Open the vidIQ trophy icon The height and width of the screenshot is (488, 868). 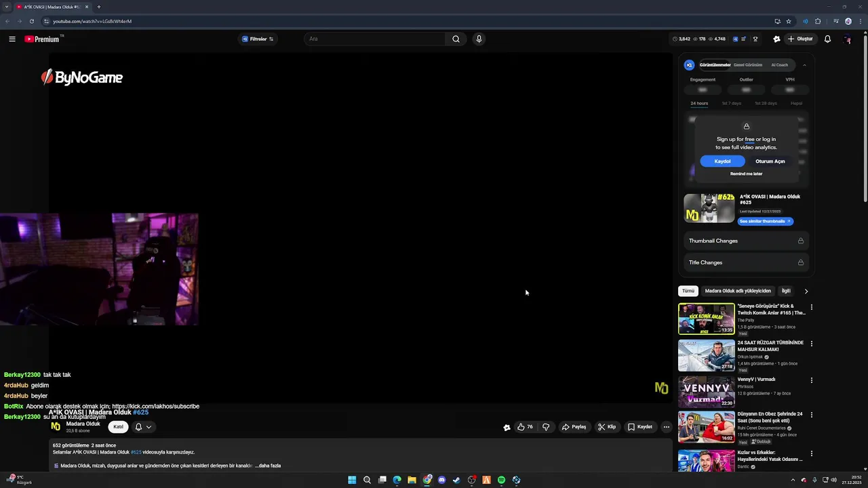pos(755,39)
